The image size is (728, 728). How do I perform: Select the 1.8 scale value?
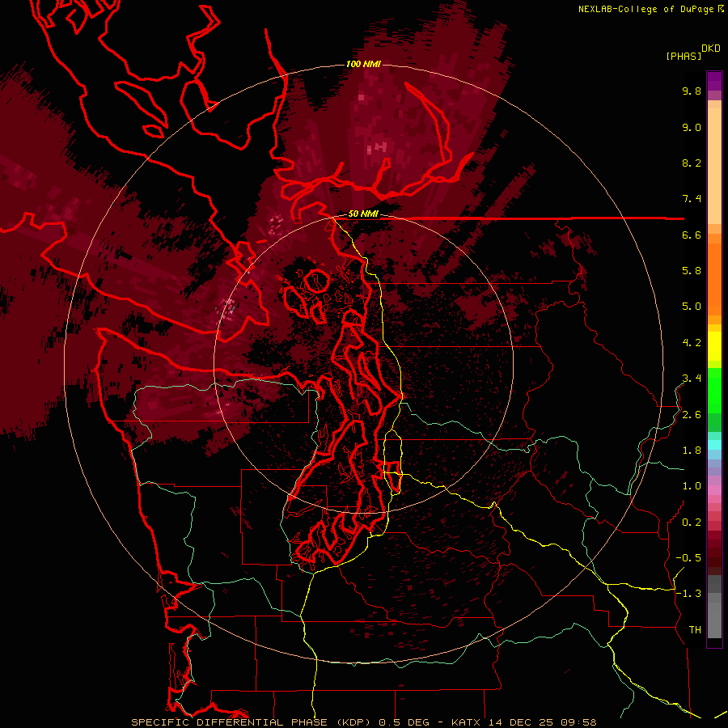[x=692, y=451]
